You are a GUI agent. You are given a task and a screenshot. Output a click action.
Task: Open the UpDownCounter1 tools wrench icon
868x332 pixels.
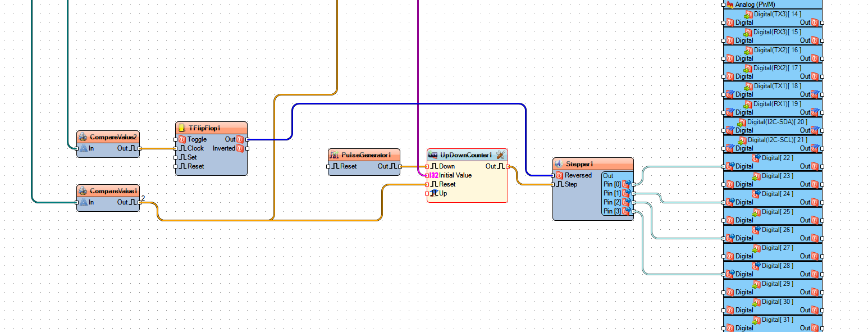click(501, 155)
